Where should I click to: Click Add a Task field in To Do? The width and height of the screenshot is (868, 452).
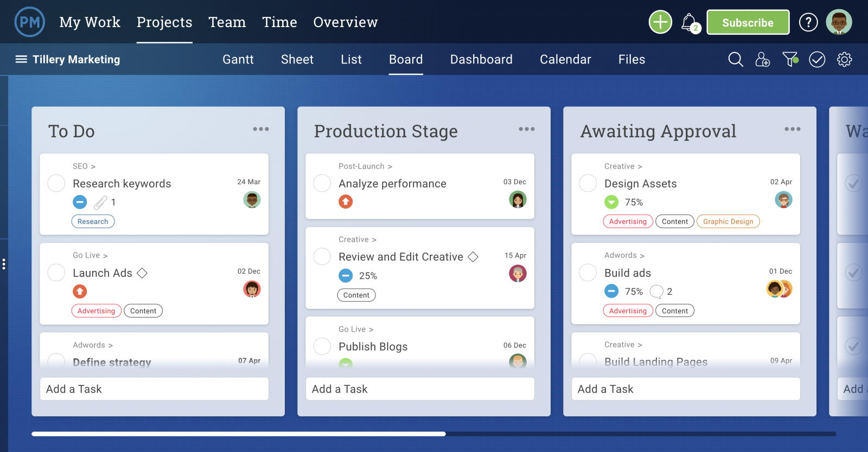coord(154,389)
